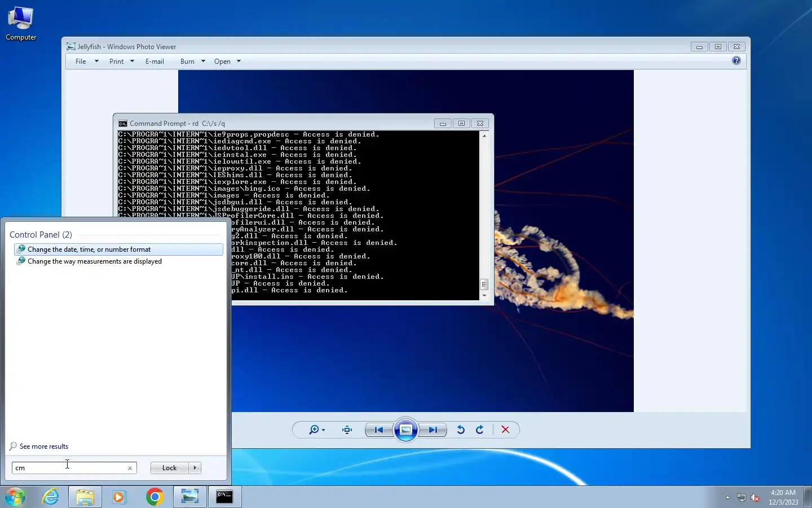
Task: Open the Computer desktop icon
Action: pos(21,24)
